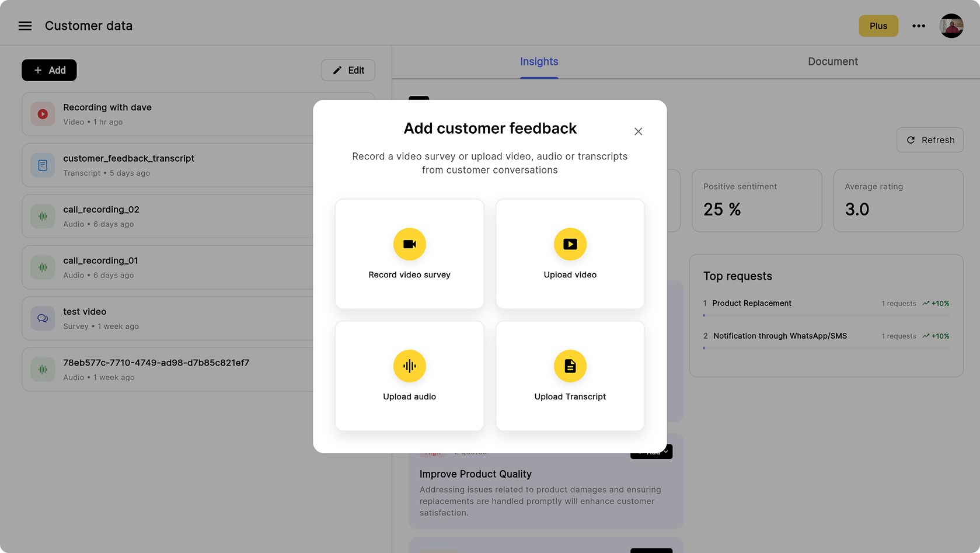Click the Refresh icon in the Insights panel
Viewport: 980px width, 553px height.
click(911, 140)
